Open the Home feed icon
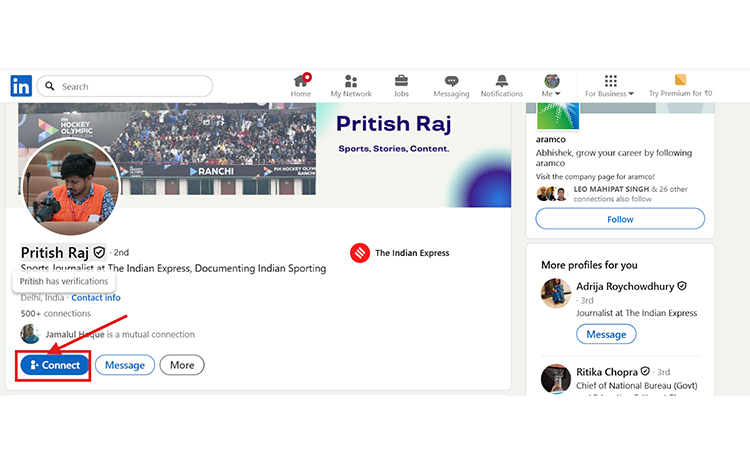The image size is (750, 450). click(x=301, y=80)
